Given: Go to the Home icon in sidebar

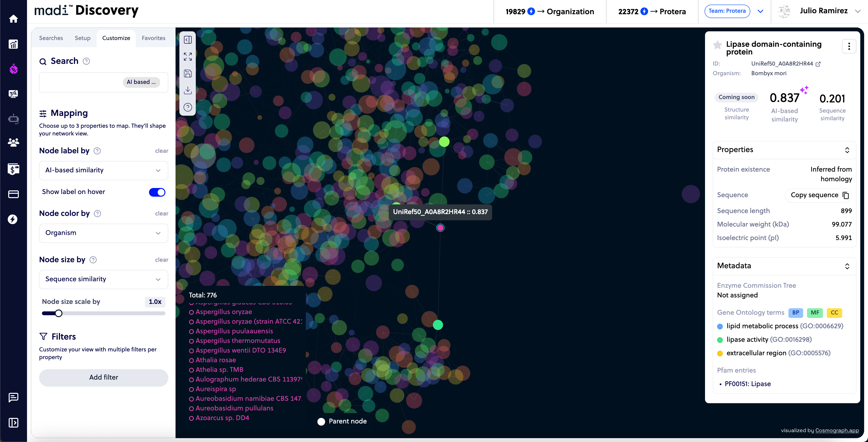Looking at the screenshot, I should click(x=14, y=19).
